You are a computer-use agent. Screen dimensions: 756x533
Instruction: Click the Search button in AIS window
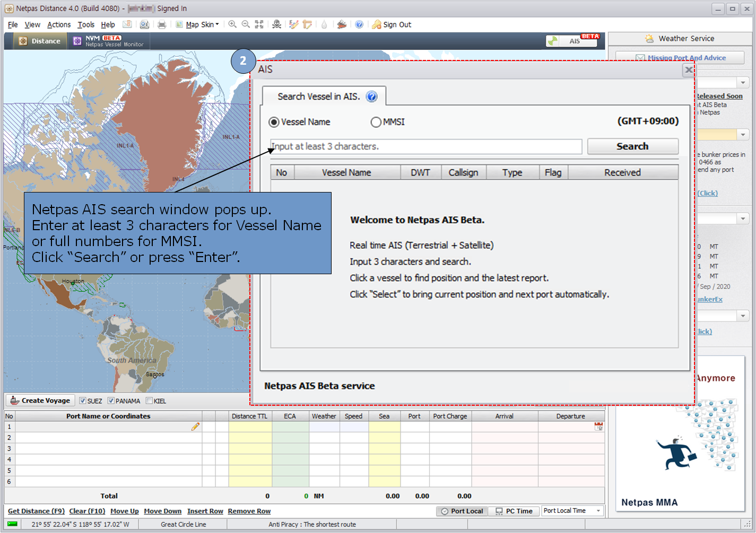[632, 146]
